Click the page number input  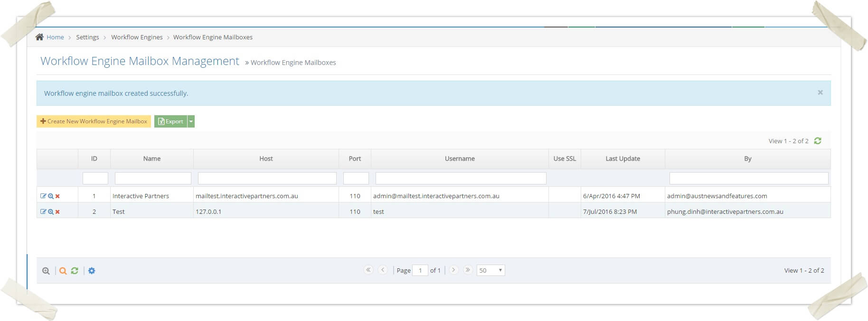coord(420,270)
